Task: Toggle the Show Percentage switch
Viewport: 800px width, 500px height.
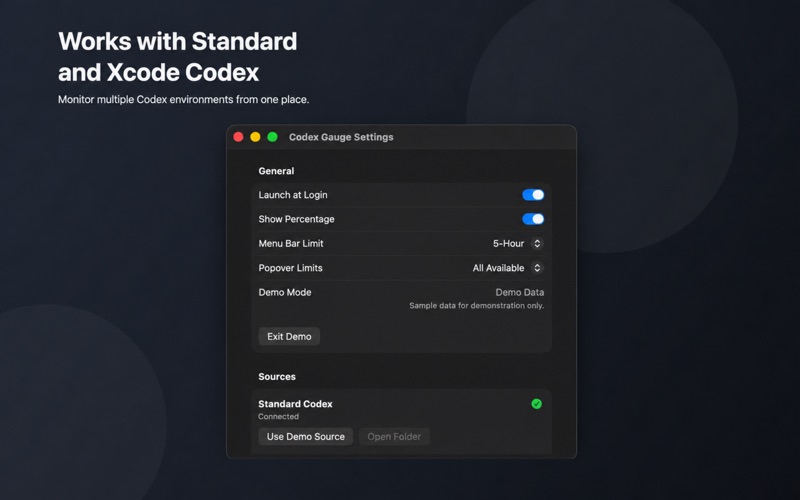Action: pyautogui.click(x=533, y=219)
